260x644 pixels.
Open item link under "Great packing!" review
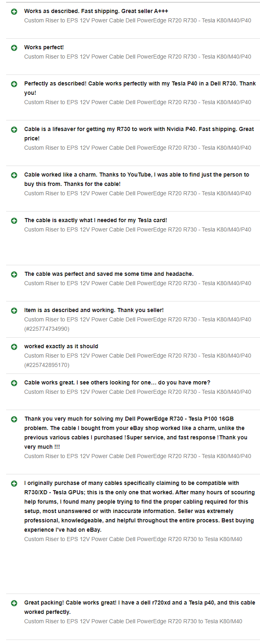click(x=133, y=621)
